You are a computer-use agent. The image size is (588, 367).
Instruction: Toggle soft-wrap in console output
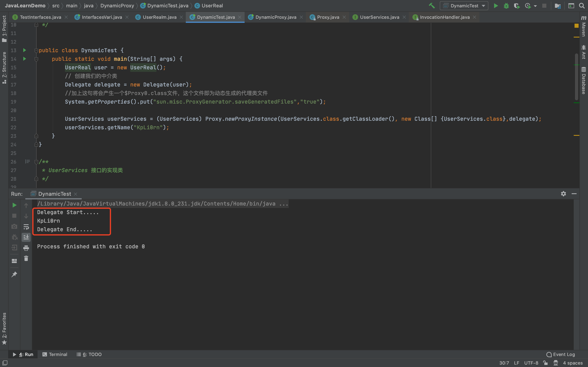click(26, 227)
